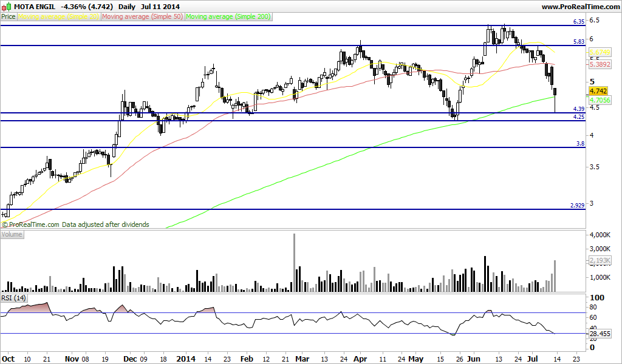The image size is (622, 364).
Task: Click the 4.742 current price tag
Action: (x=598, y=91)
